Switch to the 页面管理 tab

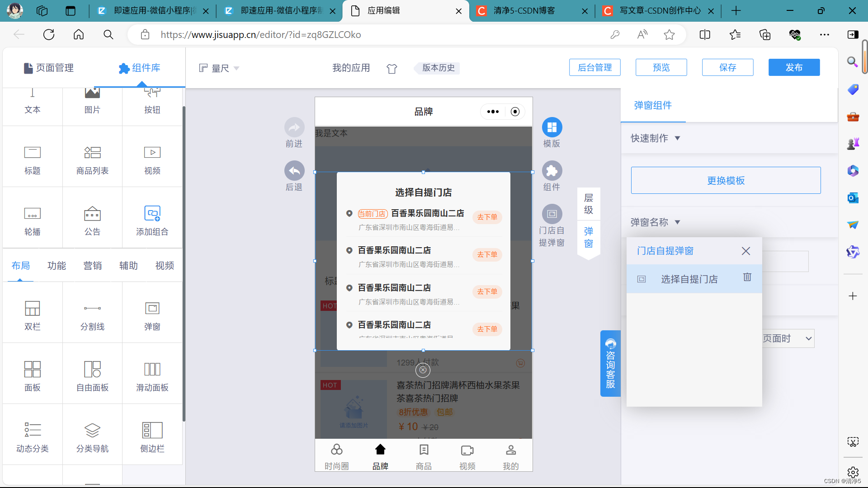[x=49, y=68]
